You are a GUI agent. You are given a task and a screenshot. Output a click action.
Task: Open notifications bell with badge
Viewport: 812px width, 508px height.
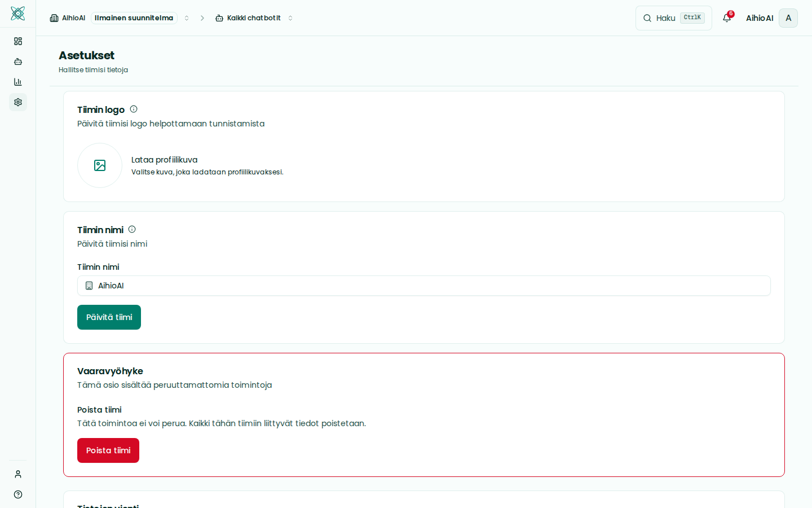click(727, 18)
